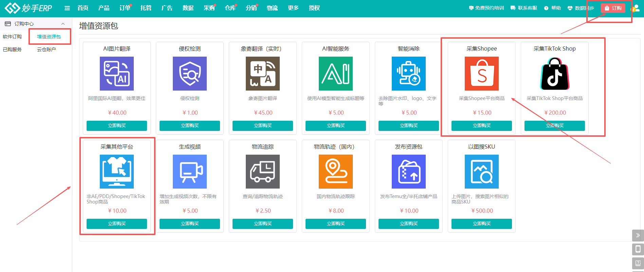The width and height of the screenshot is (644, 272).
Task: Buy 智能消除 with 立即购买
Action: (x=409, y=125)
